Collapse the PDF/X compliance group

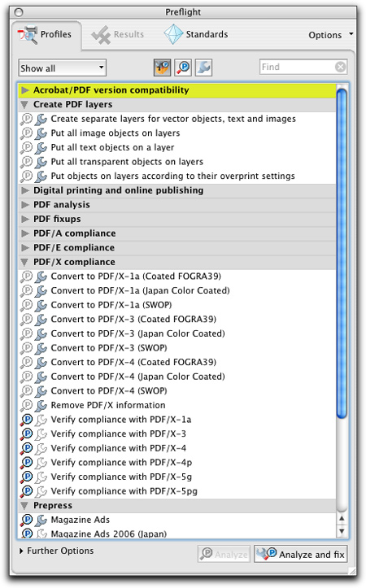24,262
